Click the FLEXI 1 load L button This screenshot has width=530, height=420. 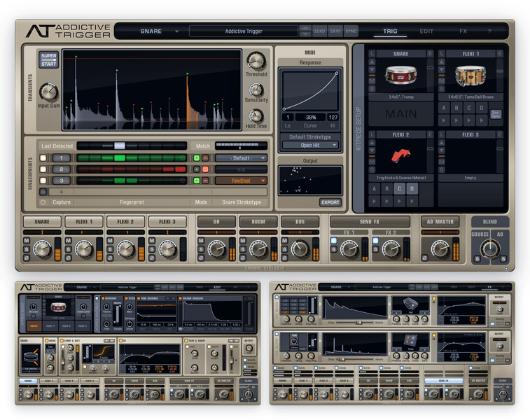[x=442, y=54]
